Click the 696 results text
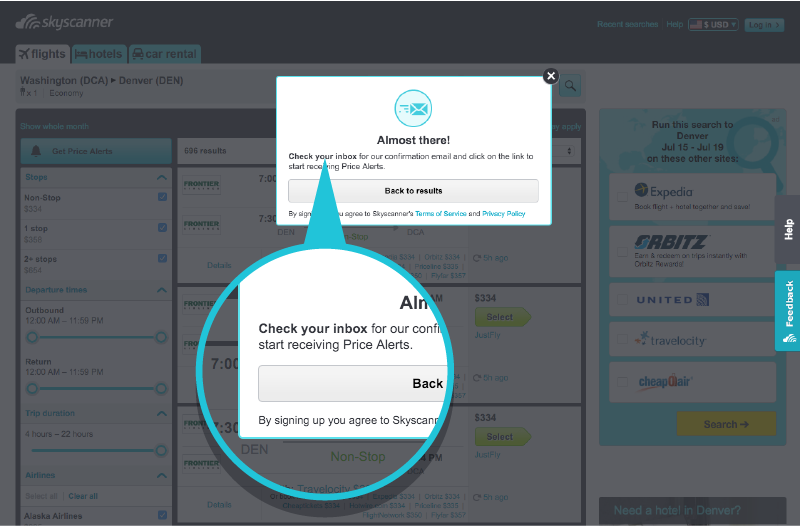The image size is (800, 526). point(205,151)
